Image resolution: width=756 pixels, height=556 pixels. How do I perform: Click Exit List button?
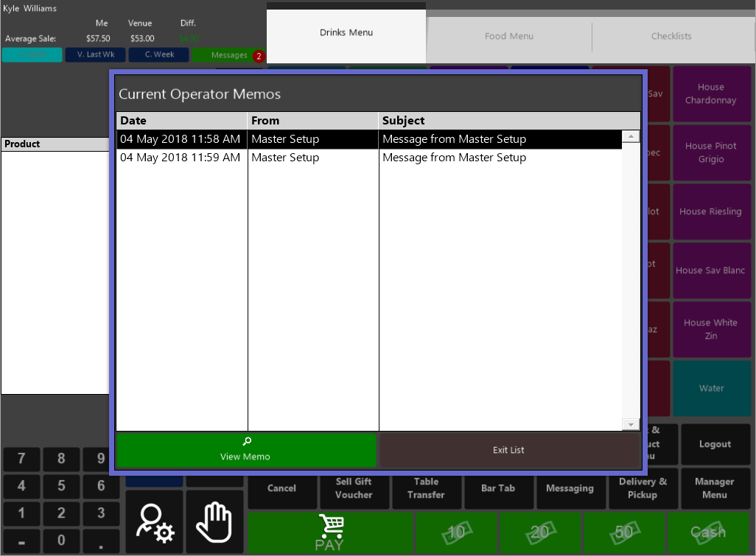tap(508, 450)
